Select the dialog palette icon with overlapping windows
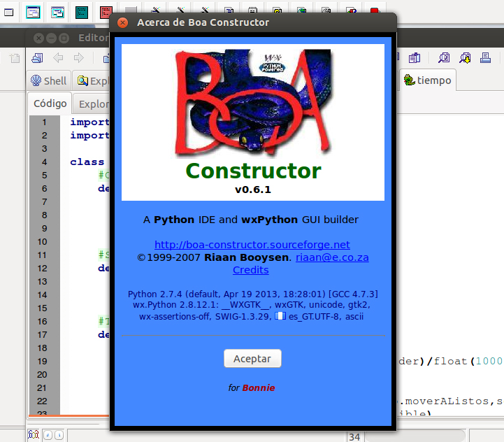 pyautogui.click(x=57, y=13)
